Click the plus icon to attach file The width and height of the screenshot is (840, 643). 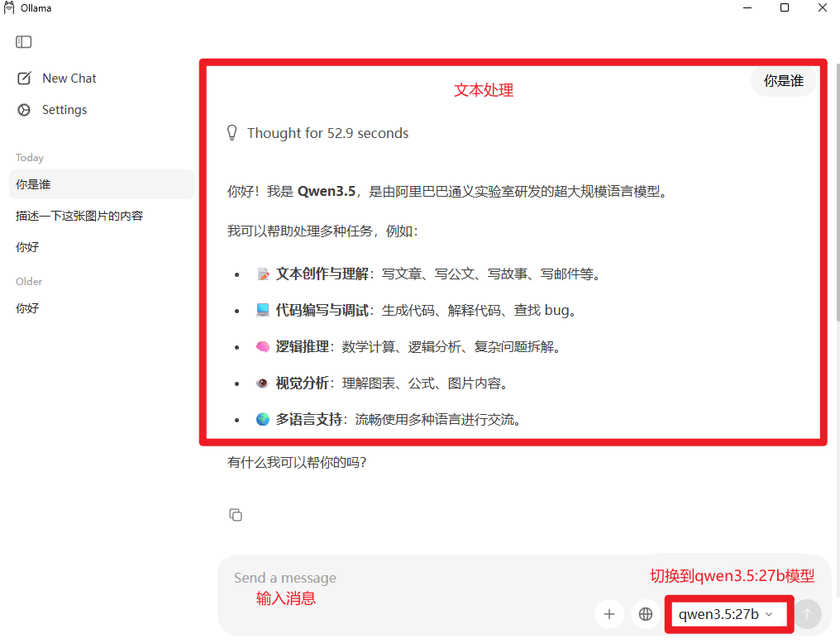click(x=609, y=614)
